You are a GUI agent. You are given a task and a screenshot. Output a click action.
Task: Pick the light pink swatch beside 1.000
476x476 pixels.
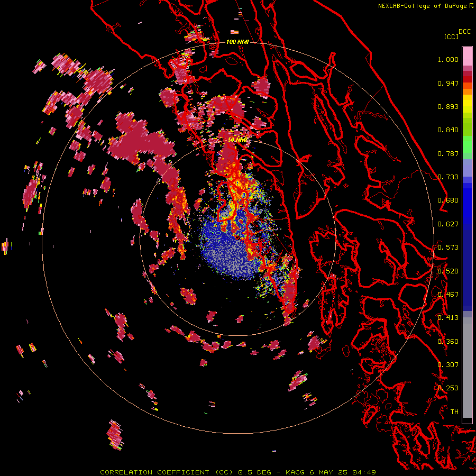(x=467, y=57)
